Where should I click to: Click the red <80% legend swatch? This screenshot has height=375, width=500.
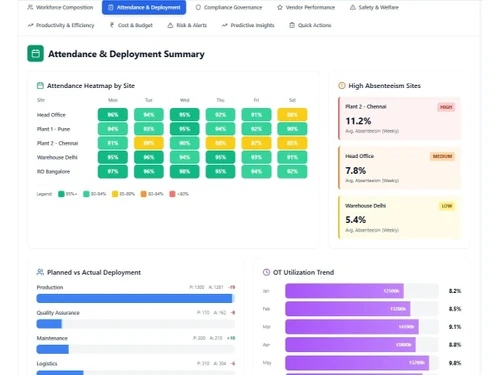click(x=172, y=194)
